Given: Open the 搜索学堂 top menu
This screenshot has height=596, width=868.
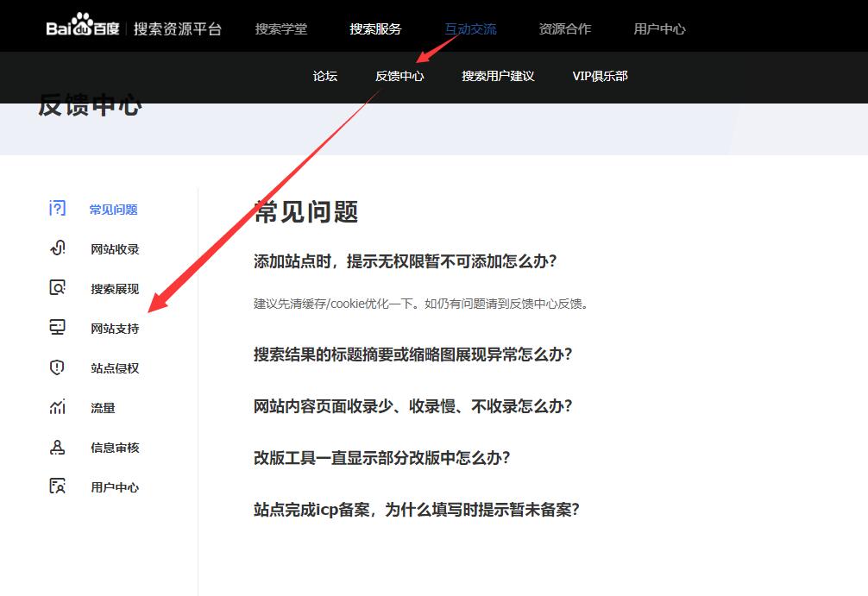Looking at the screenshot, I should pos(281,28).
